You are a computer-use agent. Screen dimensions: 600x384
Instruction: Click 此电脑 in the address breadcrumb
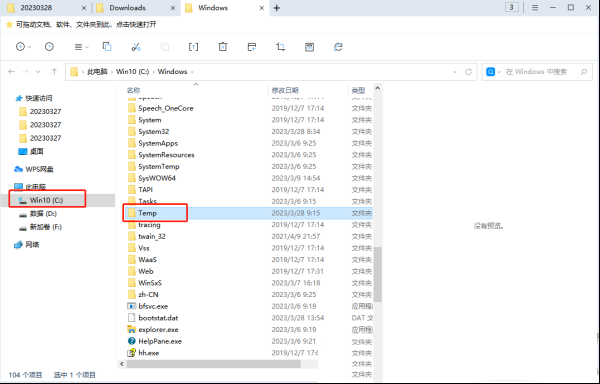click(97, 72)
